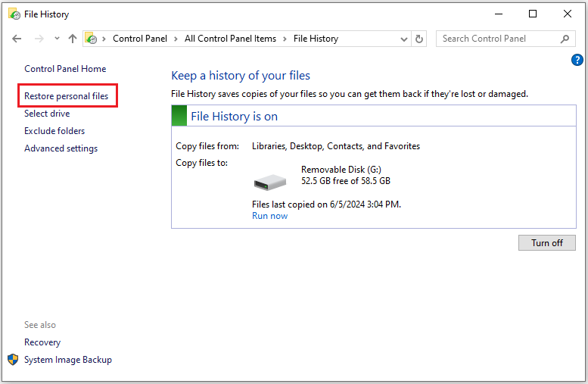The image size is (588, 384).
Task: Click the shield icon beside System Image Backup
Action: 13,360
